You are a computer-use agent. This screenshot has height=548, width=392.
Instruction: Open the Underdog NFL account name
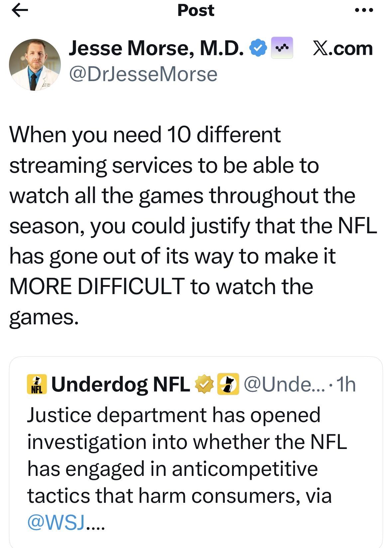pos(120,384)
